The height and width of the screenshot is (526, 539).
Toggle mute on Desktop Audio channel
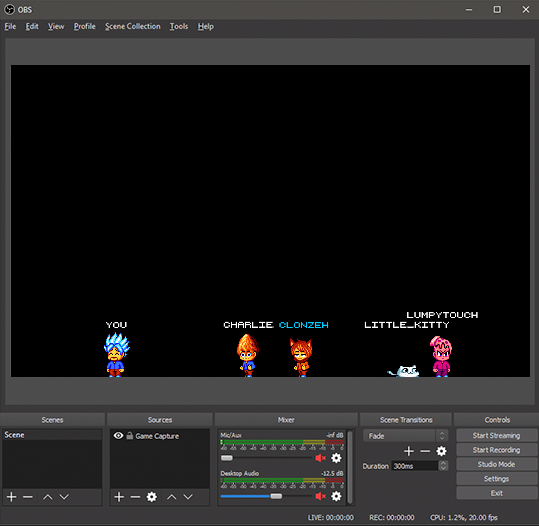(x=320, y=496)
